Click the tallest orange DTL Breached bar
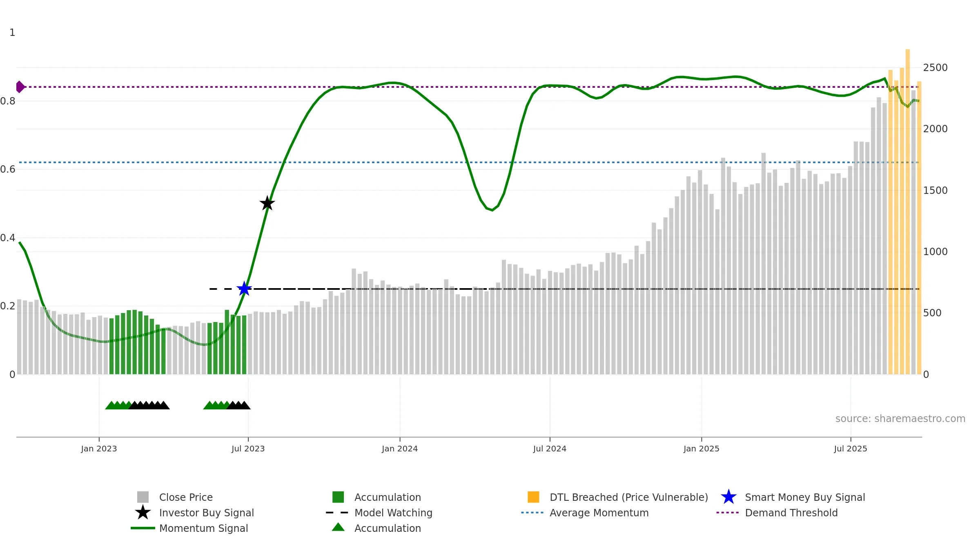The height and width of the screenshot is (551, 980). click(908, 211)
